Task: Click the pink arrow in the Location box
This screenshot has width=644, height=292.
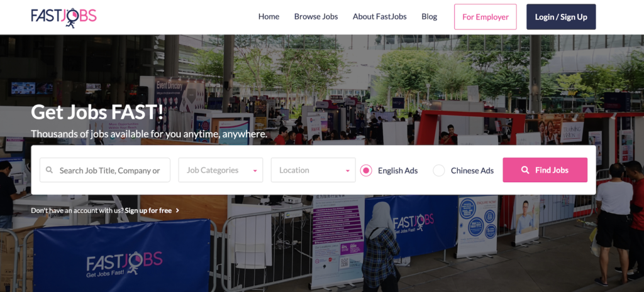Action: point(347,171)
